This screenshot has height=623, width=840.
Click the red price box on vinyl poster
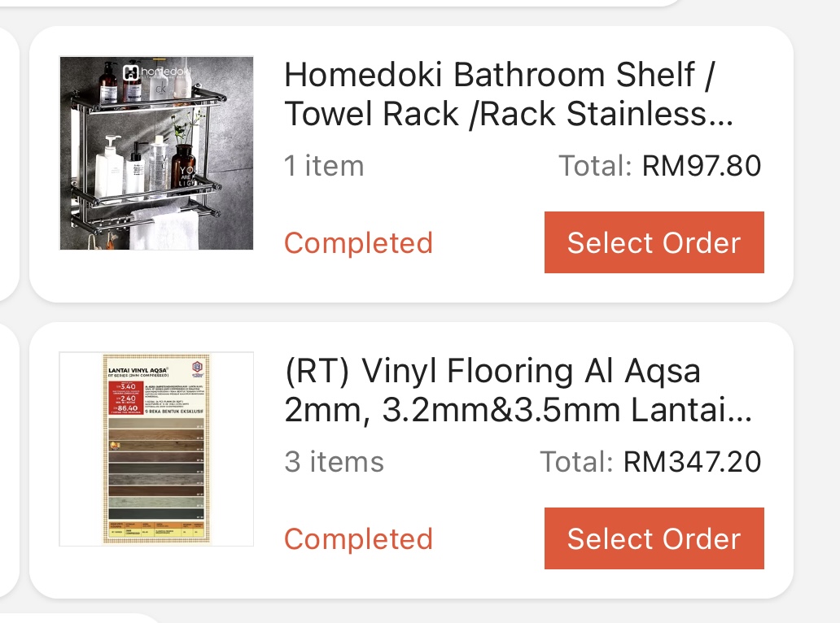126,399
